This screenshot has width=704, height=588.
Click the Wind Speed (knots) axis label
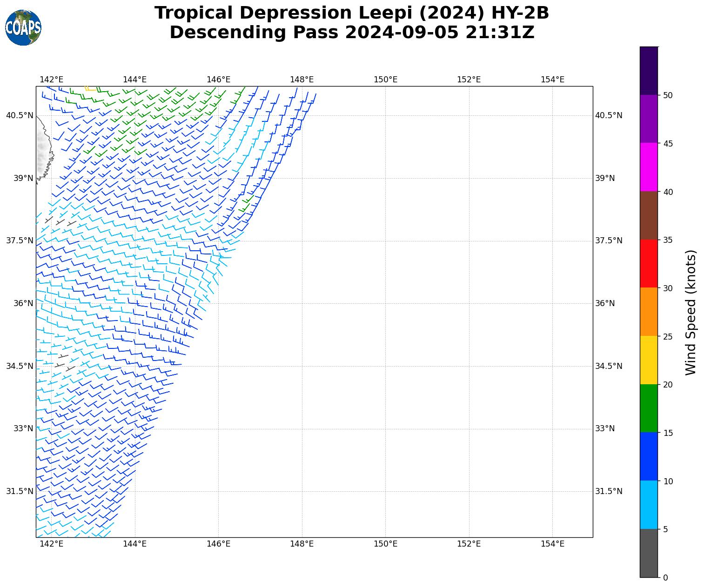coord(691,312)
